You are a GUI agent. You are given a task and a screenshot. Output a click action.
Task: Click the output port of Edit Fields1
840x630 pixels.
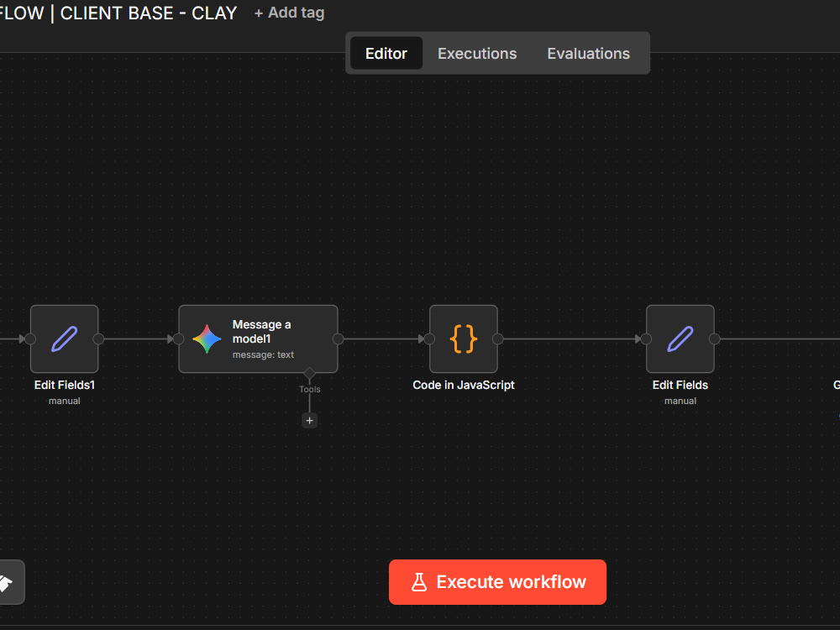click(x=98, y=339)
